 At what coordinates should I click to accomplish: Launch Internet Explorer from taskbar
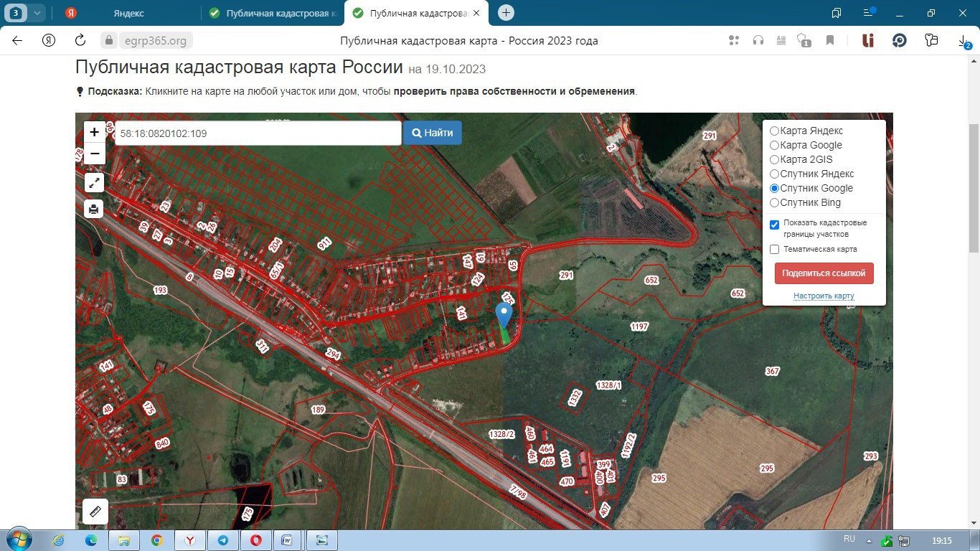point(59,540)
